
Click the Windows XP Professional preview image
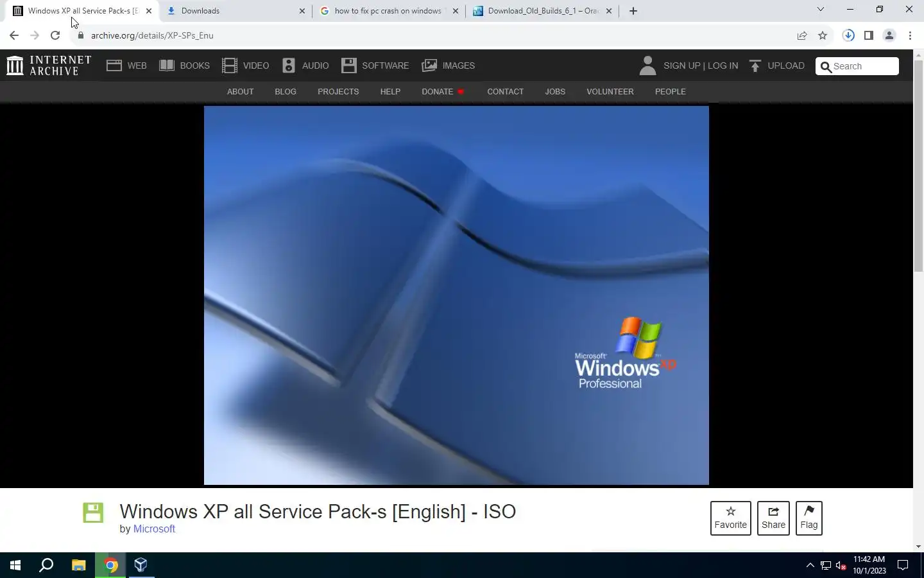point(456,295)
